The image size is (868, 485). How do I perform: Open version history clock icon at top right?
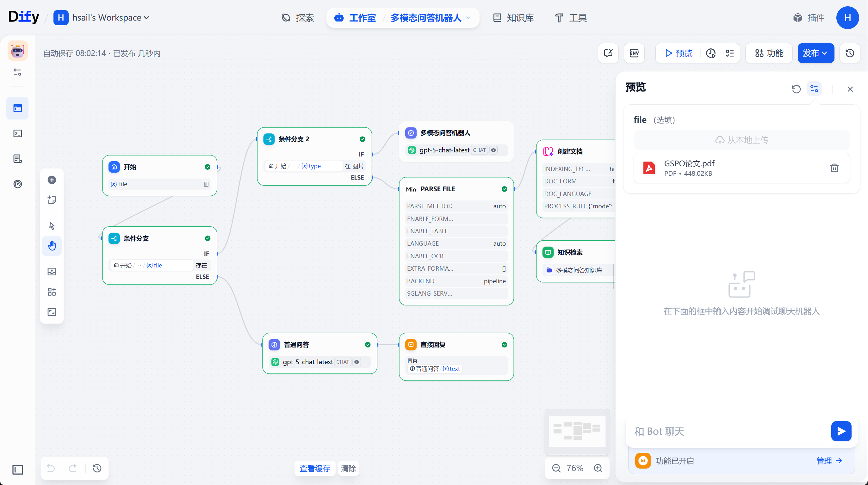click(850, 53)
